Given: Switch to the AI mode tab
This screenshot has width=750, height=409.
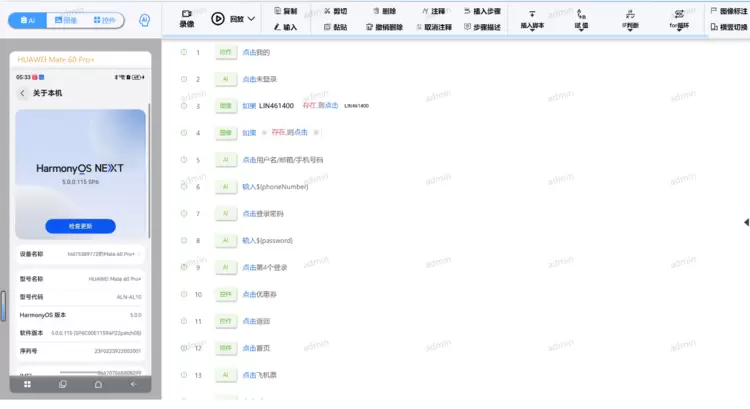Looking at the screenshot, I should [30, 19].
